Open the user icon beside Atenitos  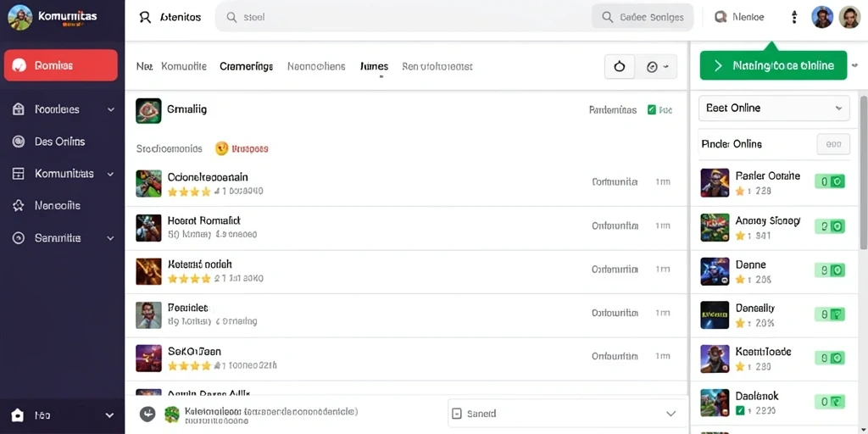click(x=145, y=17)
